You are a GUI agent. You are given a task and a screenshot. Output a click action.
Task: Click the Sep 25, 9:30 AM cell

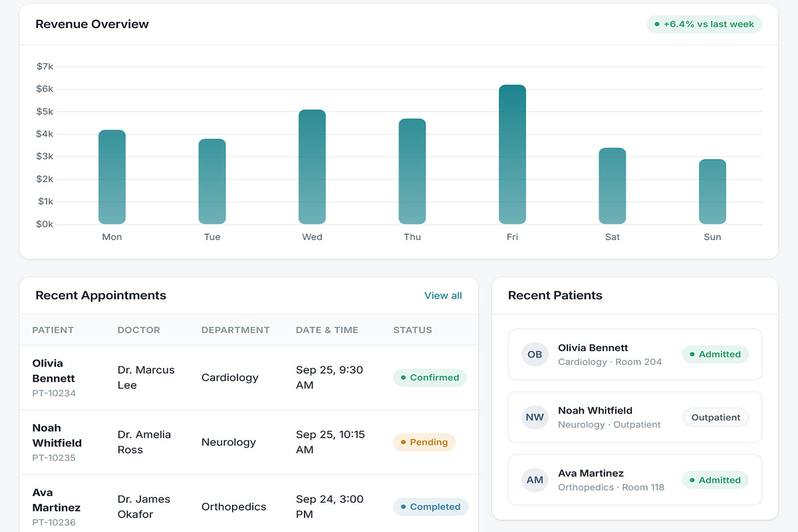330,377
